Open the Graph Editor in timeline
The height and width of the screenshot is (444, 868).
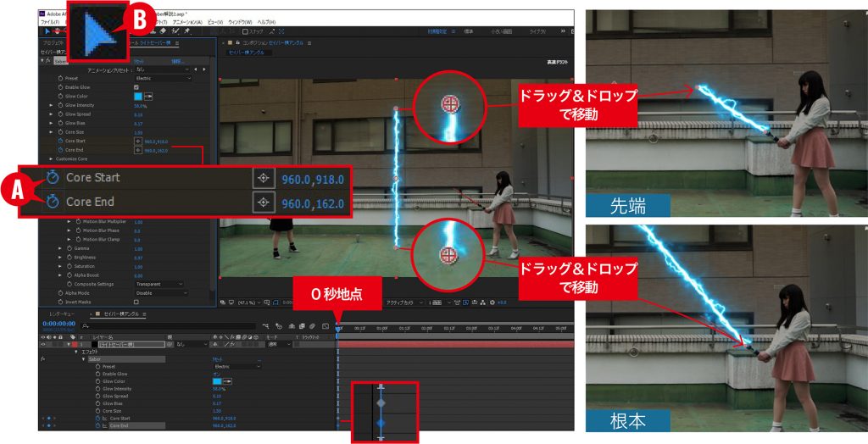(x=325, y=326)
